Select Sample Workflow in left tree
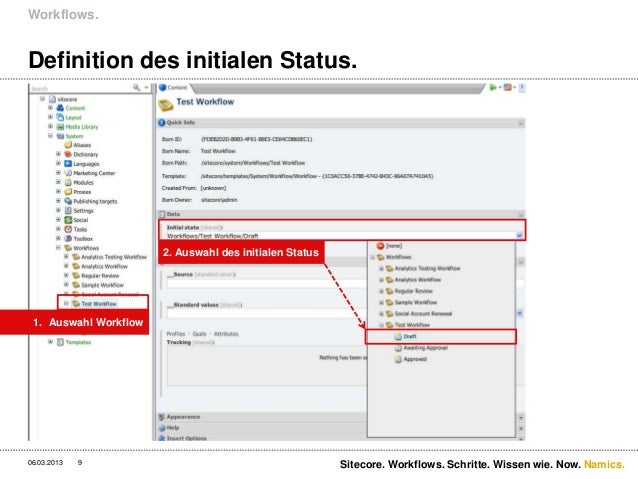This screenshot has width=638, height=479. [102, 285]
